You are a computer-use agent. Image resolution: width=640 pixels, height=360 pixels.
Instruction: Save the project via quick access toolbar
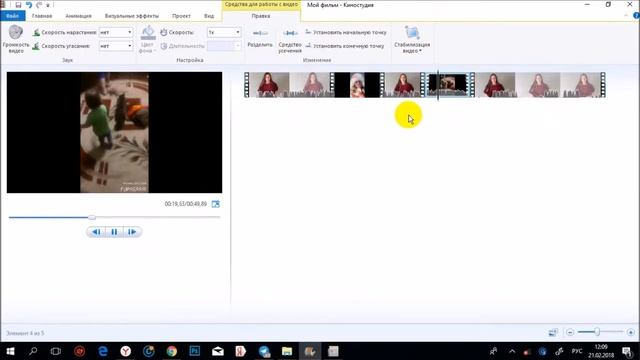[18, 5]
